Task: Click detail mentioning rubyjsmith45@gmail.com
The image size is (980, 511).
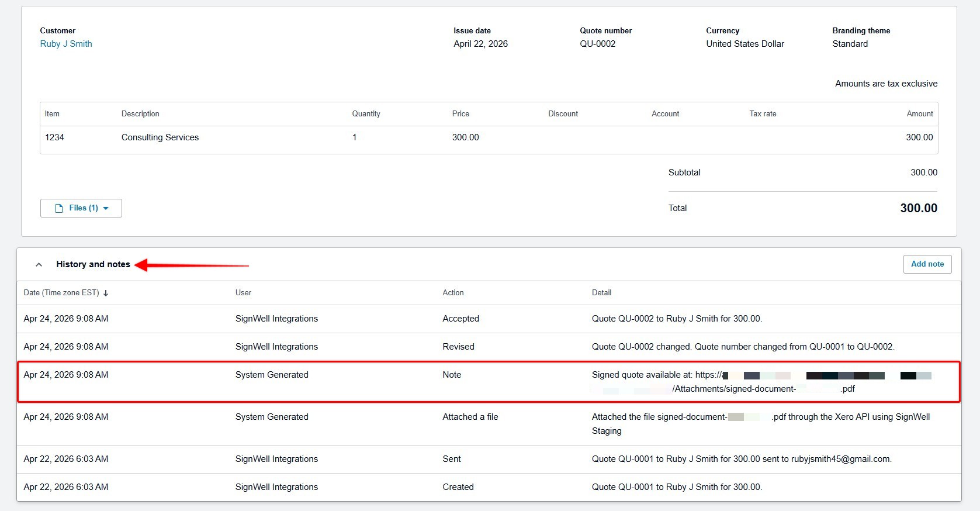Action: click(x=742, y=459)
